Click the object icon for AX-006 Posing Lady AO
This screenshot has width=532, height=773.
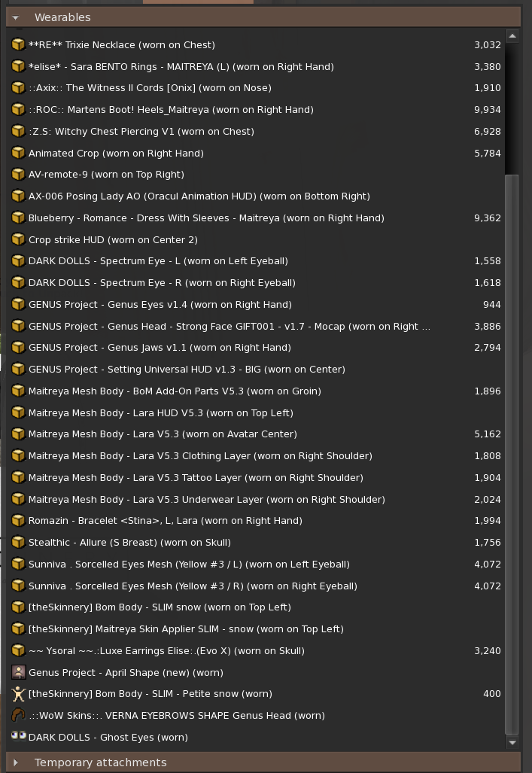(18, 196)
